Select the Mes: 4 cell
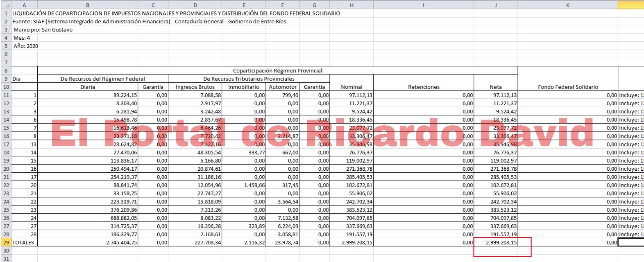This screenshot has height=262, width=644. (x=22, y=38)
